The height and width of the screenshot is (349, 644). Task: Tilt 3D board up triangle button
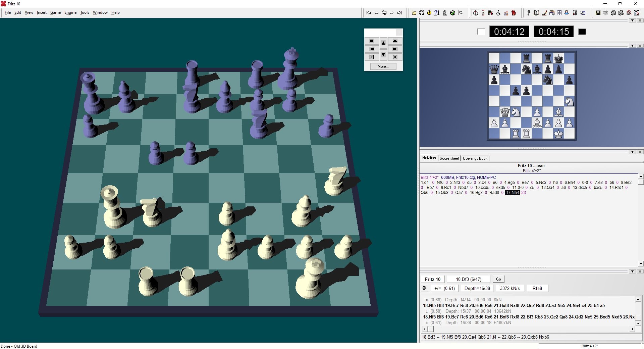(383, 43)
